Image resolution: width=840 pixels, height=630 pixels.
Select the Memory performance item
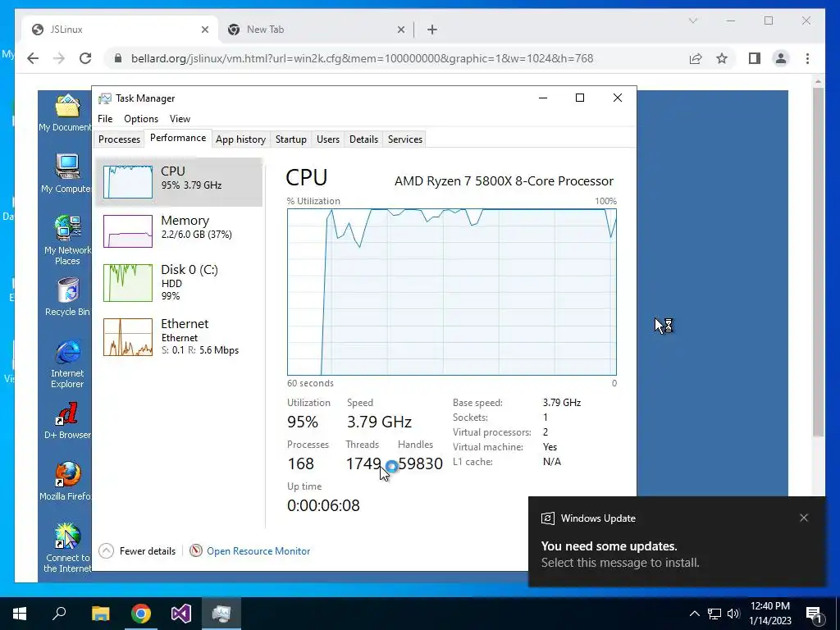coord(179,231)
